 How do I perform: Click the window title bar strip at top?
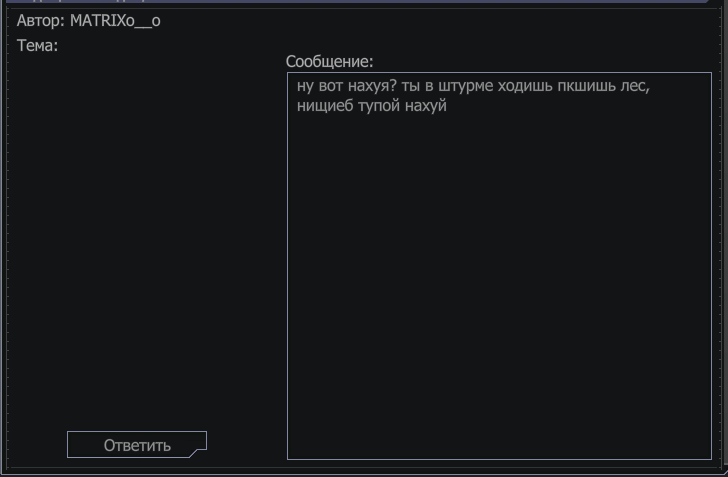(358, 1)
